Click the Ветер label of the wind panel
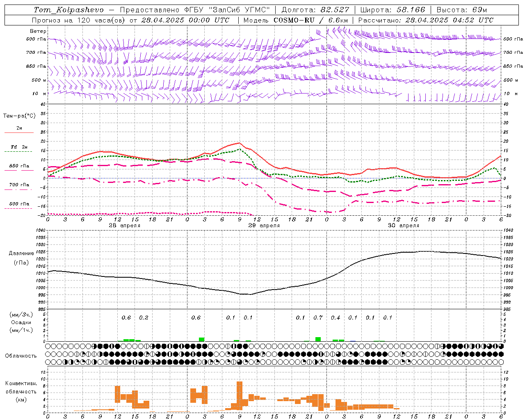 (38, 31)
